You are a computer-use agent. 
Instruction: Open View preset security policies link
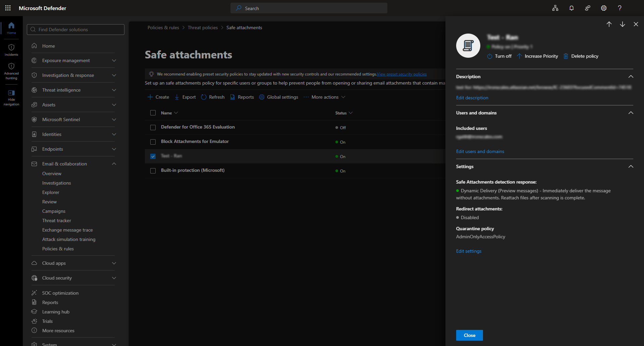(402, 74)
